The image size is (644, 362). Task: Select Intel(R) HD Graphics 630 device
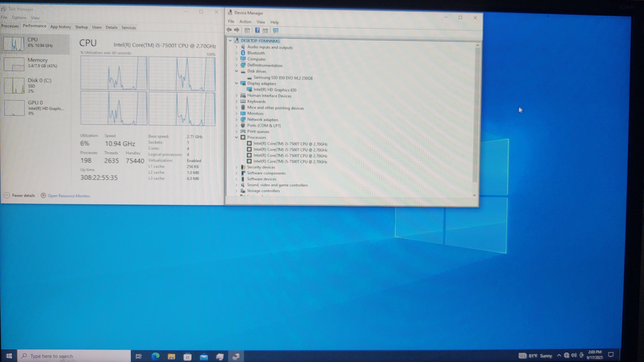point(275,90)
